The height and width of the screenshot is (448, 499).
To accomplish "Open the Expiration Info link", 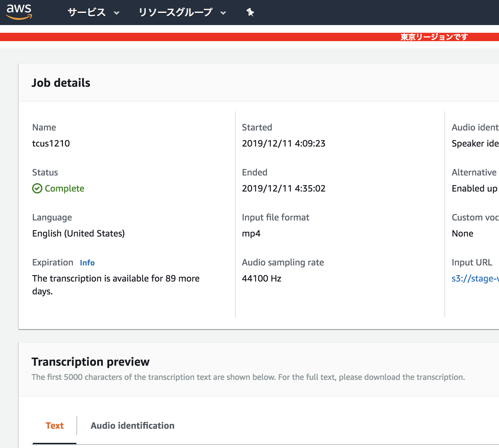I will pyautogui.click(x=87, y=263).
